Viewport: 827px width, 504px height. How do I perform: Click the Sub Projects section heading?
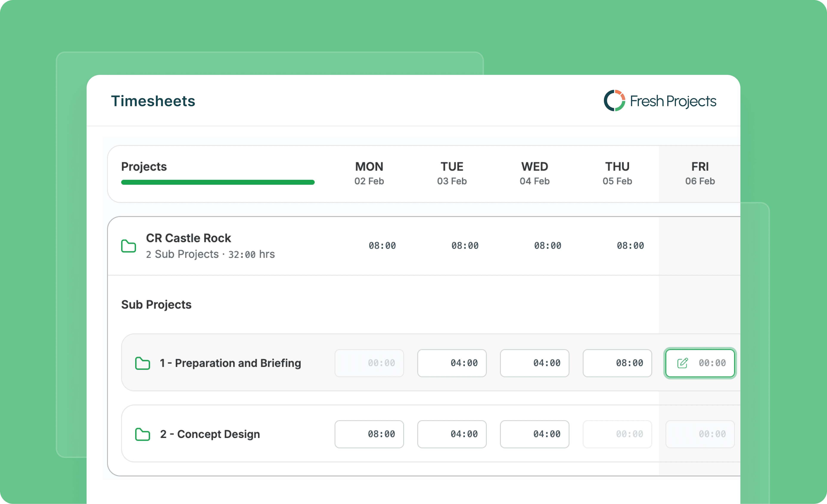coord(156,304)
